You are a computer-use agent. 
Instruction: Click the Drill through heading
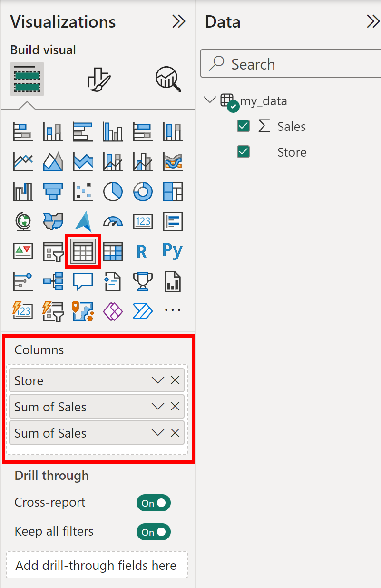[51, 476]
